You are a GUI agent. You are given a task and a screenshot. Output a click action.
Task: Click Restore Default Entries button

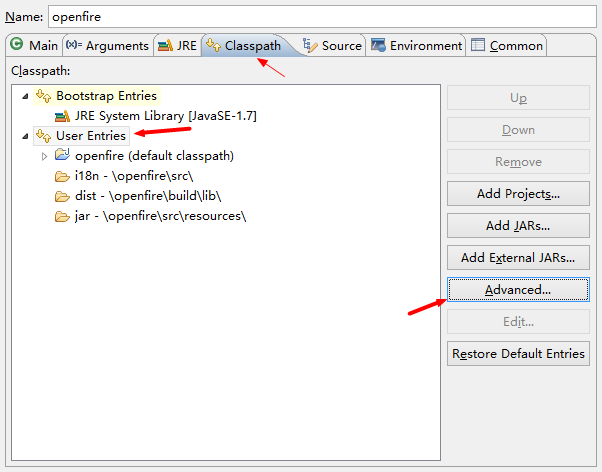pos(518,353)
